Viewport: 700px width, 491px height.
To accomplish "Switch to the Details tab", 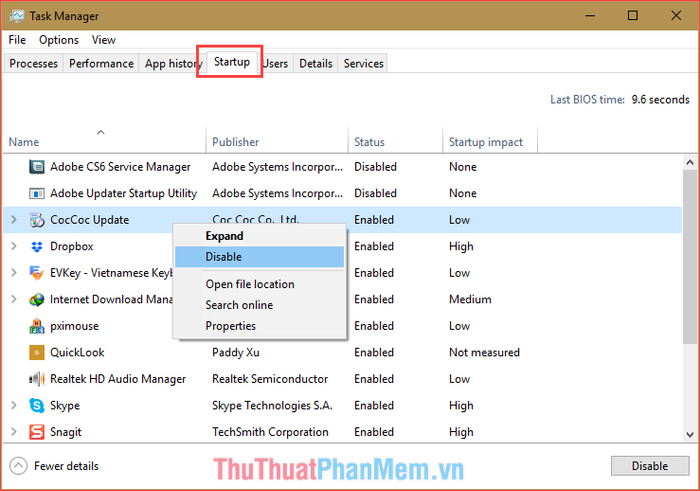I will (316, 63).
